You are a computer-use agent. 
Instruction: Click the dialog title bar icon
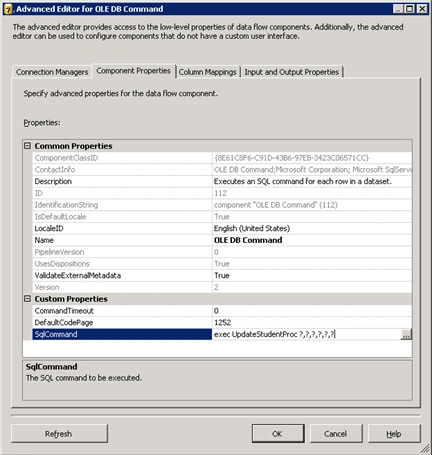pyautogui.click(x=8, y=9)
